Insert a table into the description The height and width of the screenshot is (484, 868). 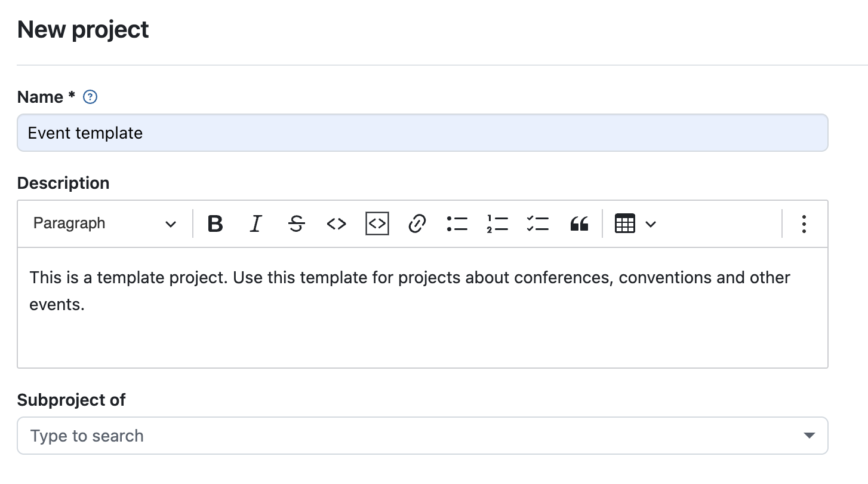coord(625,223)
